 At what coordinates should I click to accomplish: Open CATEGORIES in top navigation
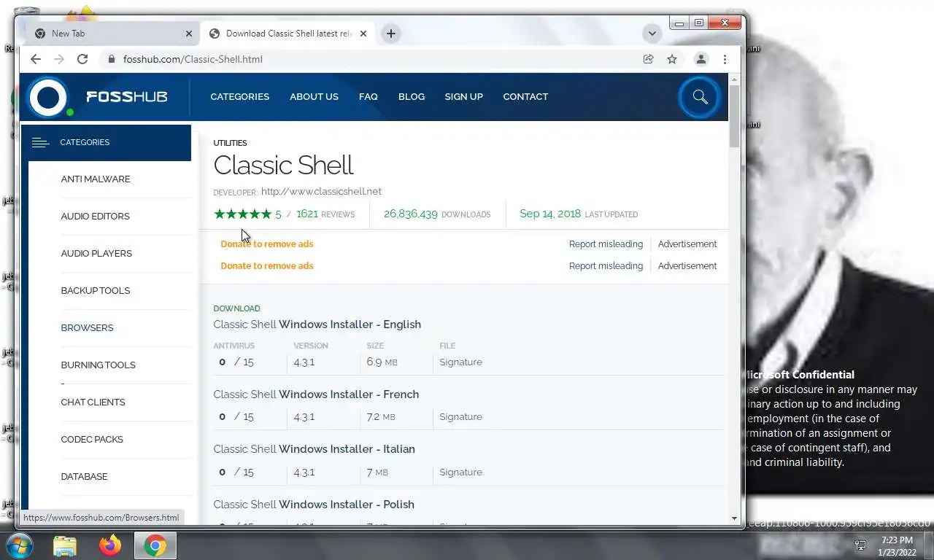240,96
